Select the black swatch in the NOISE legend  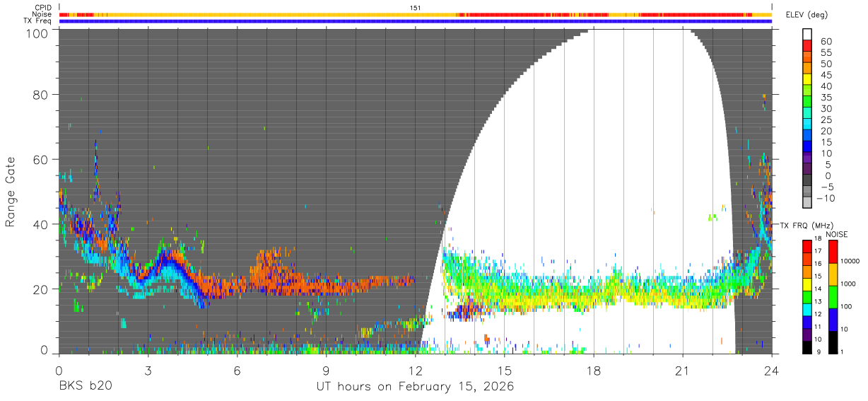point(833,342)
